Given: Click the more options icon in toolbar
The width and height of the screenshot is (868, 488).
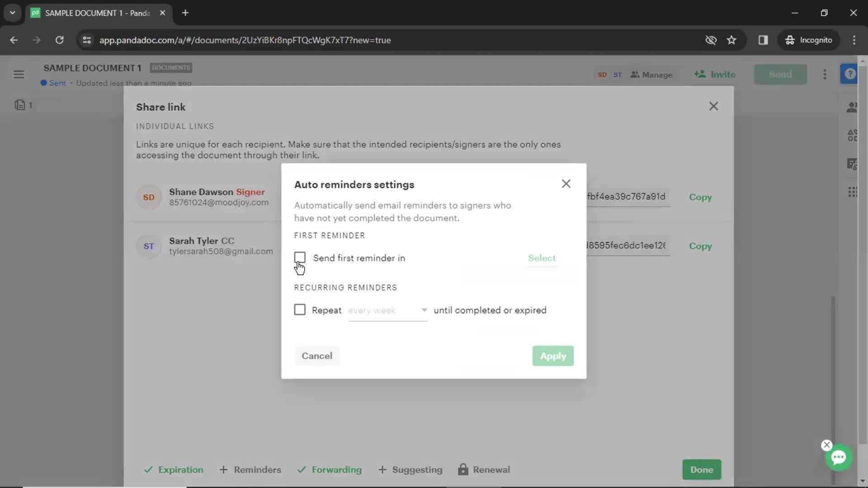Looking at the screenshot, I should tap(825, 74).
